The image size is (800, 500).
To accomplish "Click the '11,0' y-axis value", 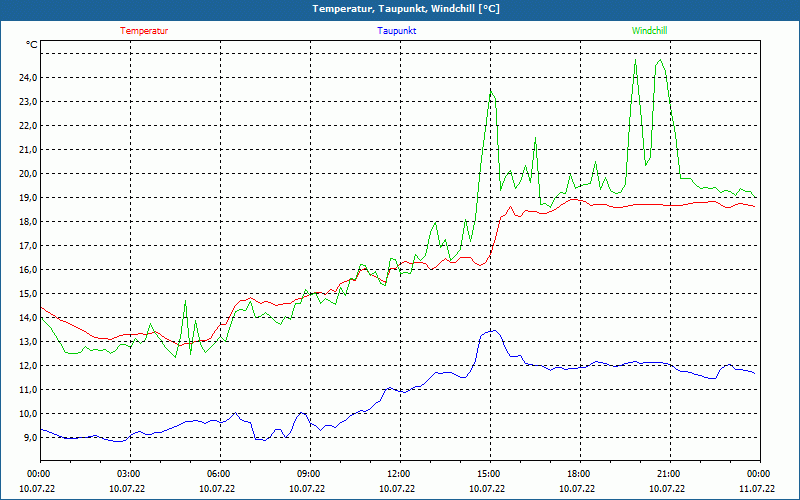I will click(x=28, y=389).
